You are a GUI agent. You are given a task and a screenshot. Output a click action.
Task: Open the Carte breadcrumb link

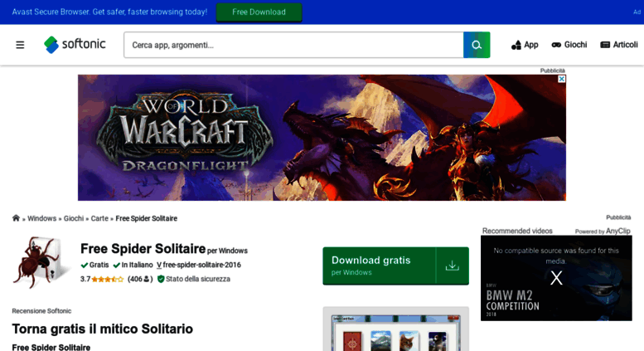tap(99, 218)
